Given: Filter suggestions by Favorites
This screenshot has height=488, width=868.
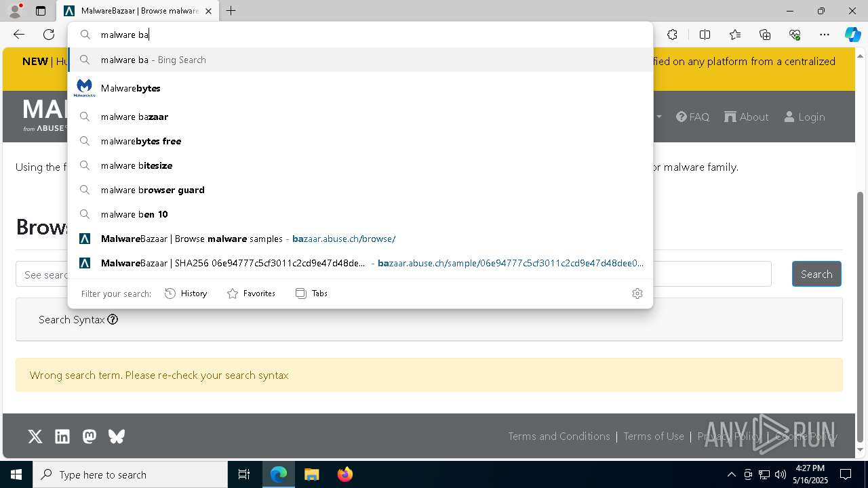Looking at the screenshot, I should pyautogui.click(x=251, y=293).
